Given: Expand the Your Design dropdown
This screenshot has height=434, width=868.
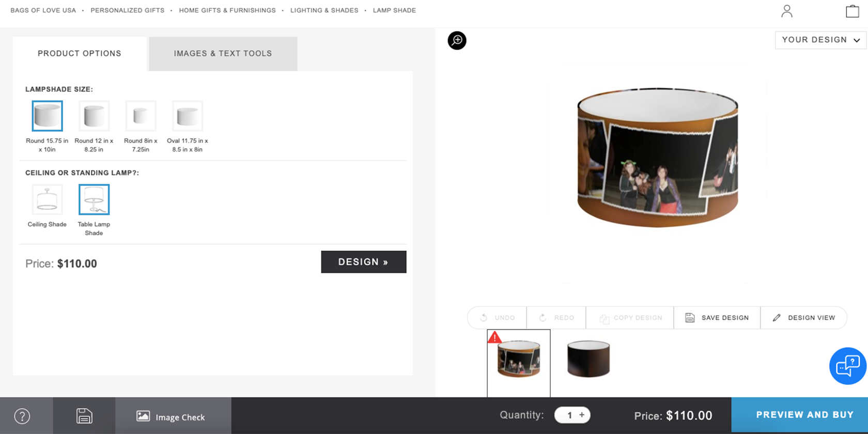Looking at the screenshot, I should click(820, 40).
